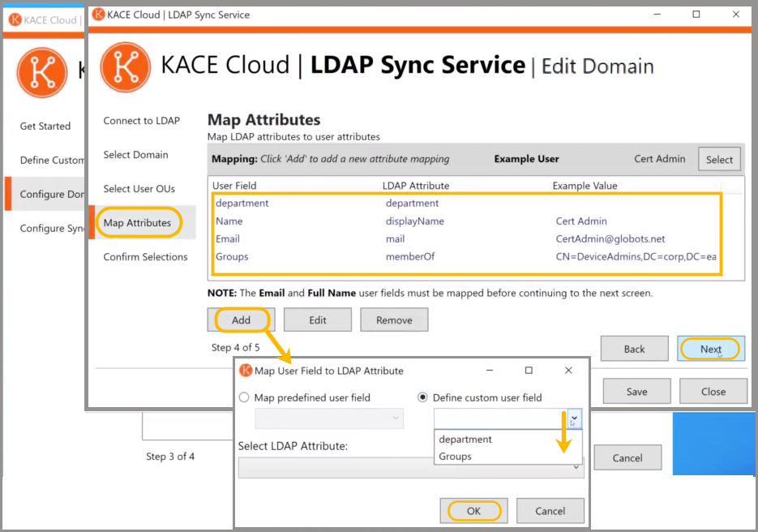
Task: Choose department from the dropdown list
Action: [x=465, y=440]
